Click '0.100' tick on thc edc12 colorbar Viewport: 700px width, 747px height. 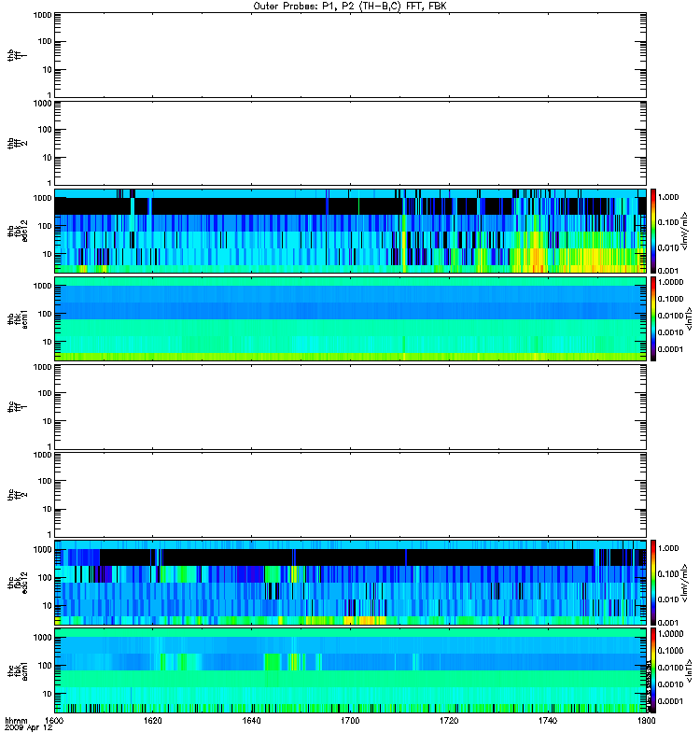click(668, 573)
